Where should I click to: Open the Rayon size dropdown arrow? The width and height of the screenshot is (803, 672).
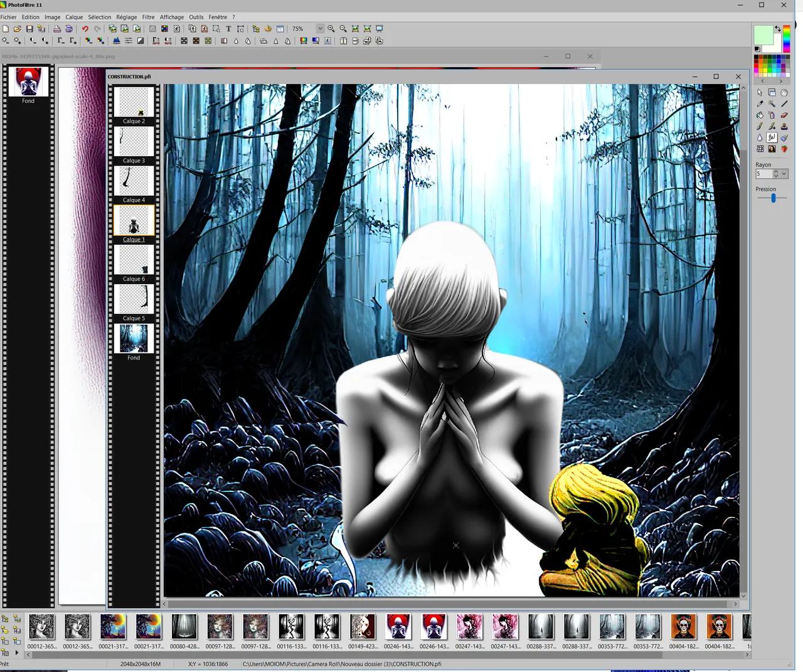784,174
